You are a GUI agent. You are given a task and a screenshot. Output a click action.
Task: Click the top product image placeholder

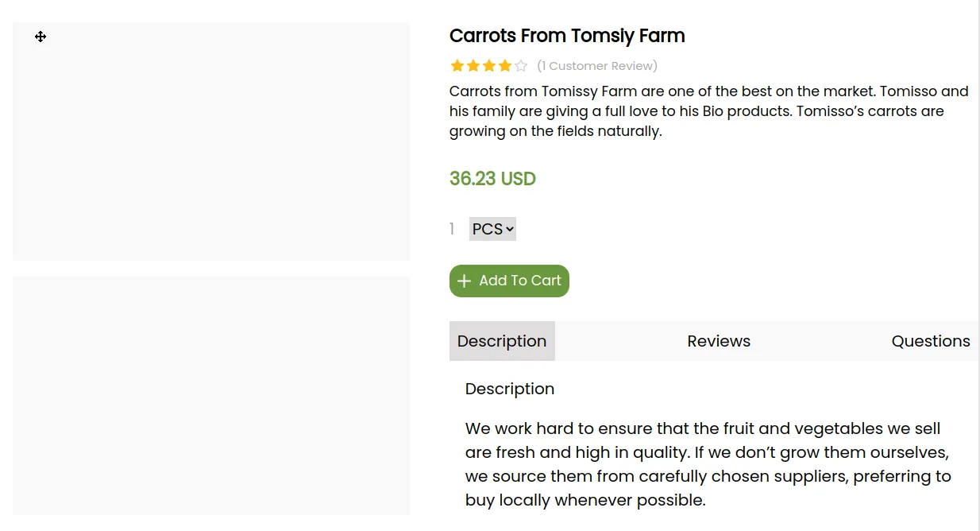click(211, 141)
